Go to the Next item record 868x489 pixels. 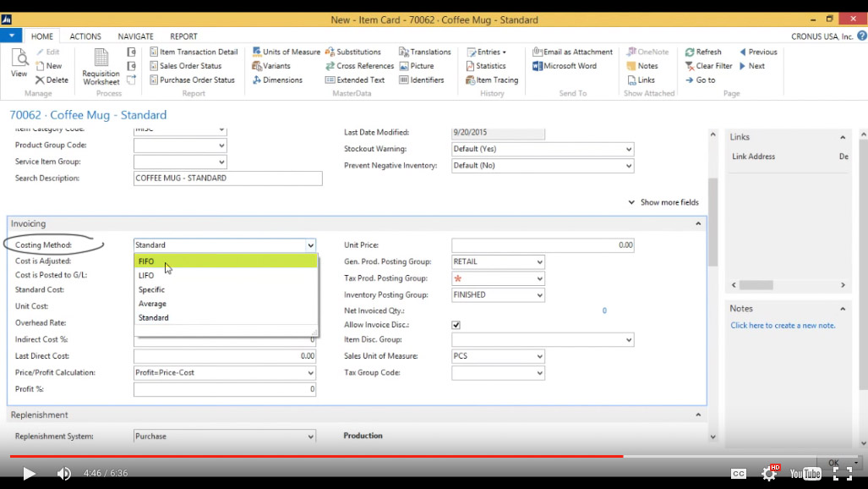pyautogui.click(x=751, y=66)
